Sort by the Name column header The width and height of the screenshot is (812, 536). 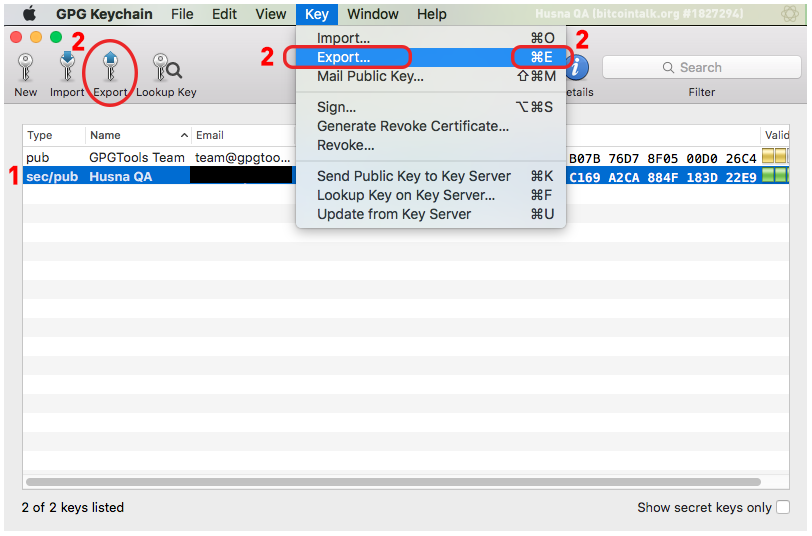(x=138, y=135)
